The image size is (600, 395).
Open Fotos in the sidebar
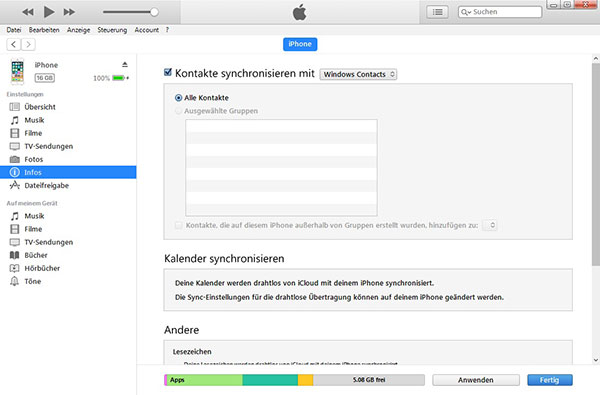point(68,159)
